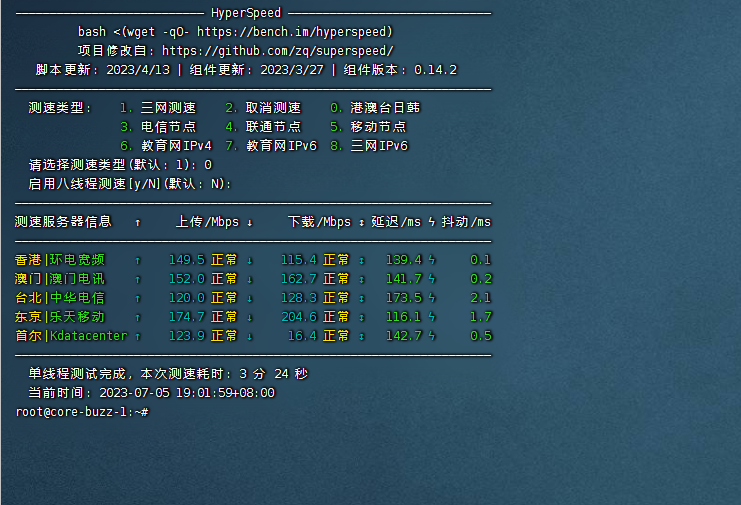
Task: Click the 台北|中华电信 server name
Action: point(60,298)
